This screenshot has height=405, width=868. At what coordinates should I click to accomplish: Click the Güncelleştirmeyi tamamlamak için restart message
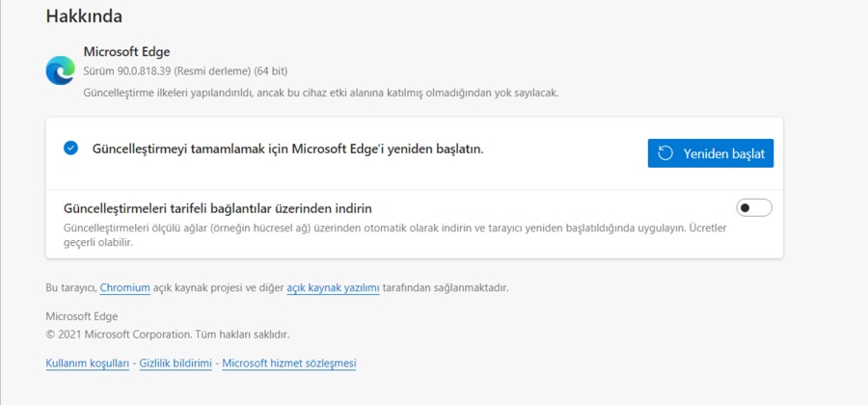(287, 148)
